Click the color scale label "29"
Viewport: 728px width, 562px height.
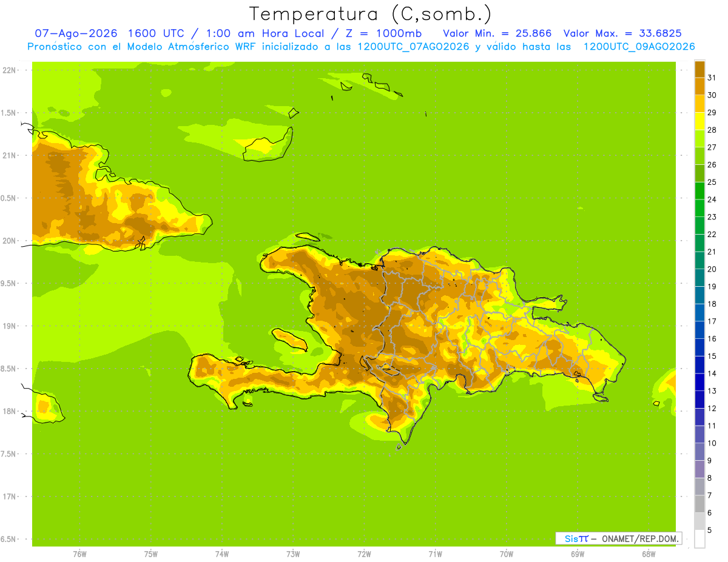pos(712,112)
